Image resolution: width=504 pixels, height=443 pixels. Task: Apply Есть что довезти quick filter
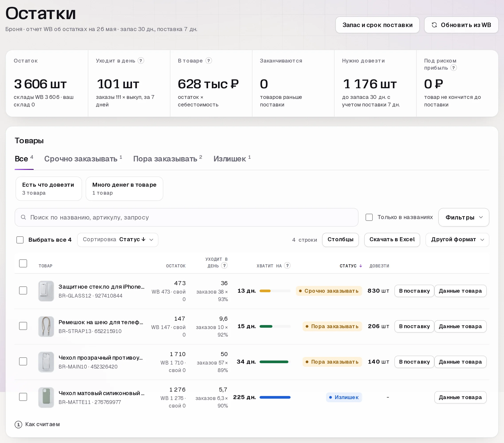tap(49, 189)
